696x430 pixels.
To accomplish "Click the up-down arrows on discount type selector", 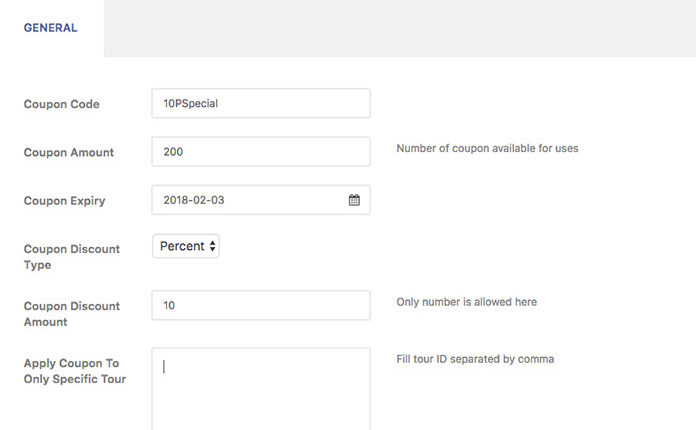I will click(x=213, y=246).
